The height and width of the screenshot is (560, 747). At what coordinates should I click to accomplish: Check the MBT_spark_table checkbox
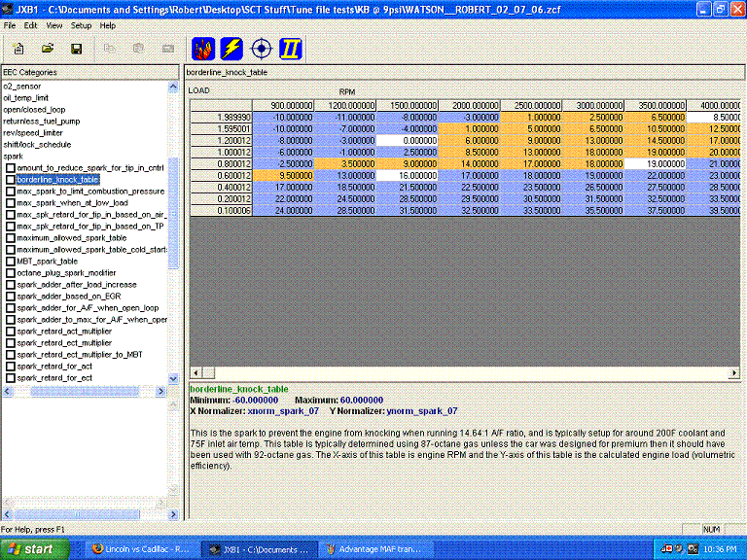(11, 262)
